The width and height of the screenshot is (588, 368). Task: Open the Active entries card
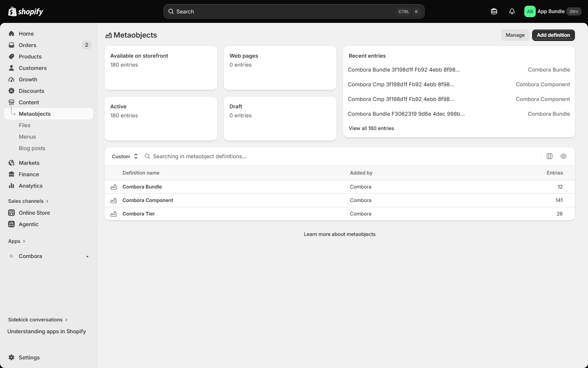point(161,119)
